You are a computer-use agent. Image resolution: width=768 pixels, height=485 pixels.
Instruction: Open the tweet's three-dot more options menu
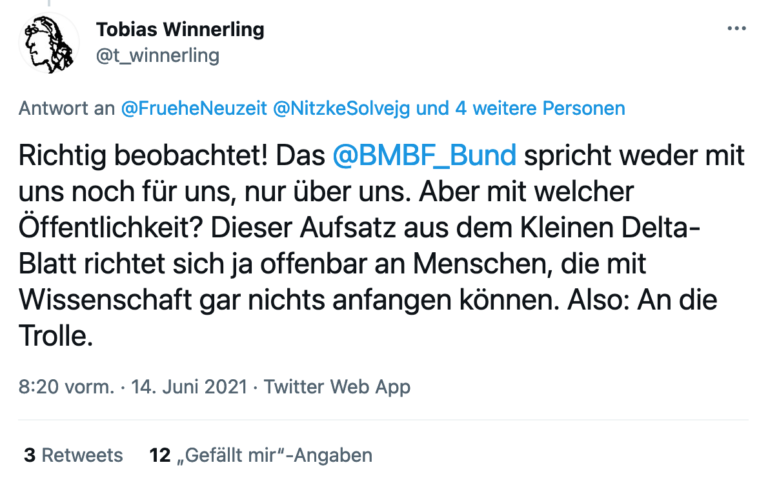click(736, 29)
